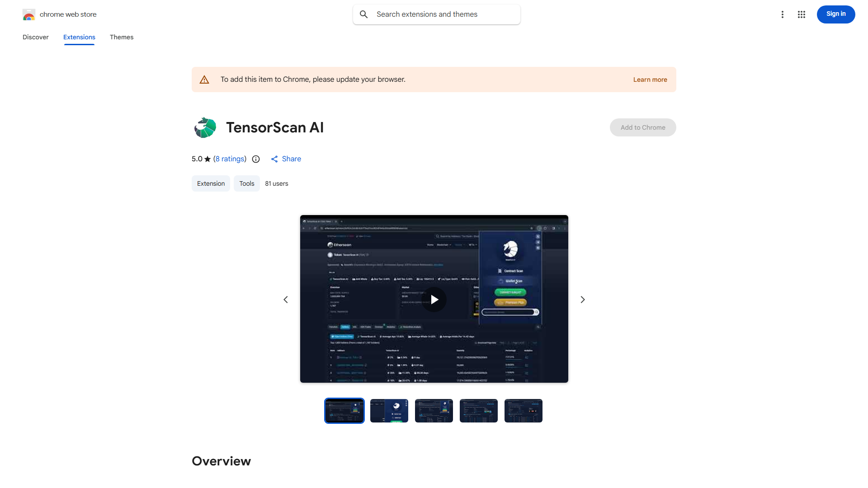The width and height of the screenshot is (868, 488).
Task: Advance the media carousel with right arrow
Action: (x=582, y=299)
